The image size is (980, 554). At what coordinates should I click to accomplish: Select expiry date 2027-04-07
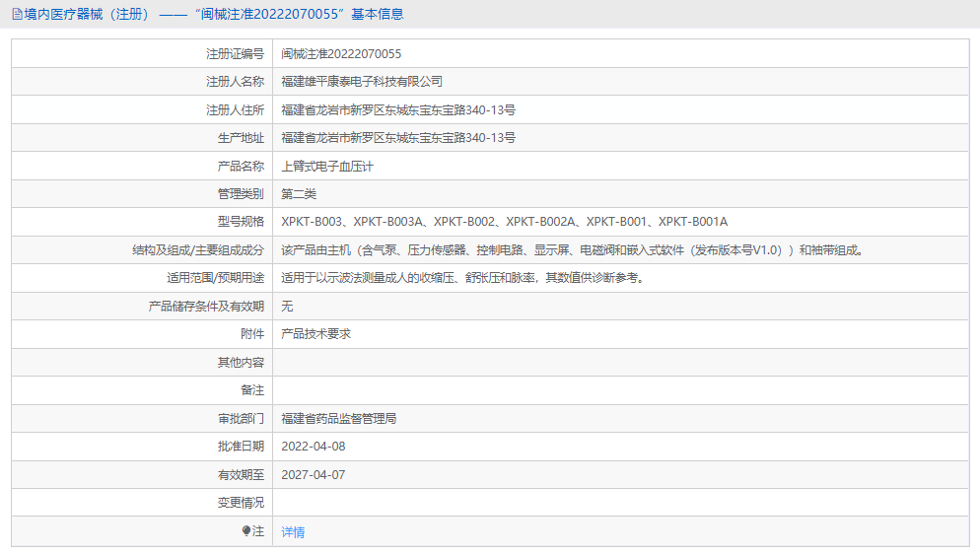tap(314, 475)
